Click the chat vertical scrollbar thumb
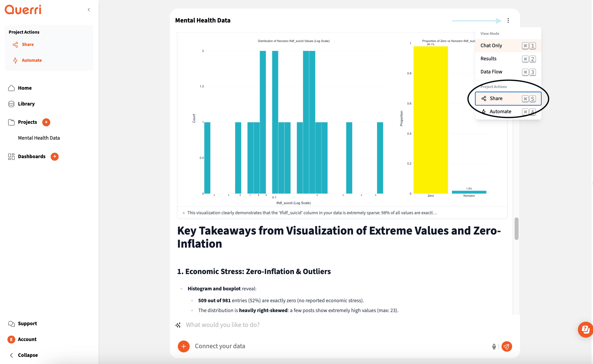The width and height of the screenshot is (593, 364). tap(516, 229)
